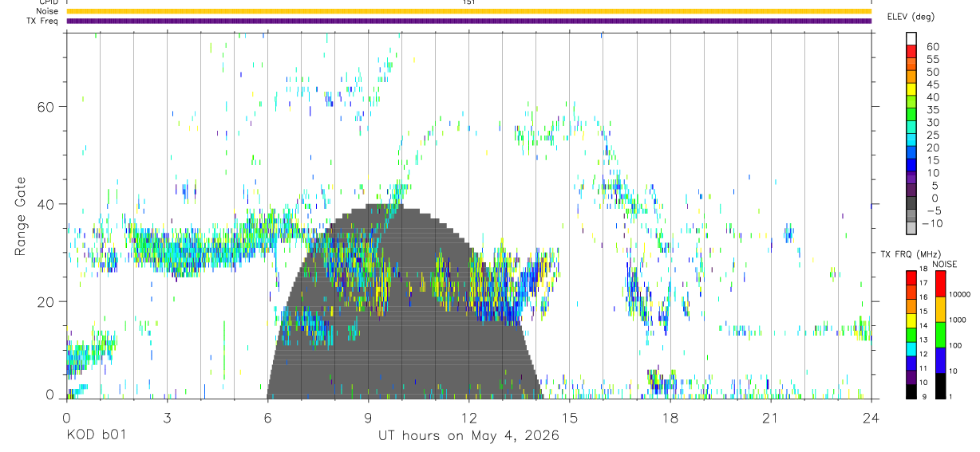Click the "ELEV (deg)" colorbar title
Image resolution: width=980 pixels, height=452 pixels.
911,16
